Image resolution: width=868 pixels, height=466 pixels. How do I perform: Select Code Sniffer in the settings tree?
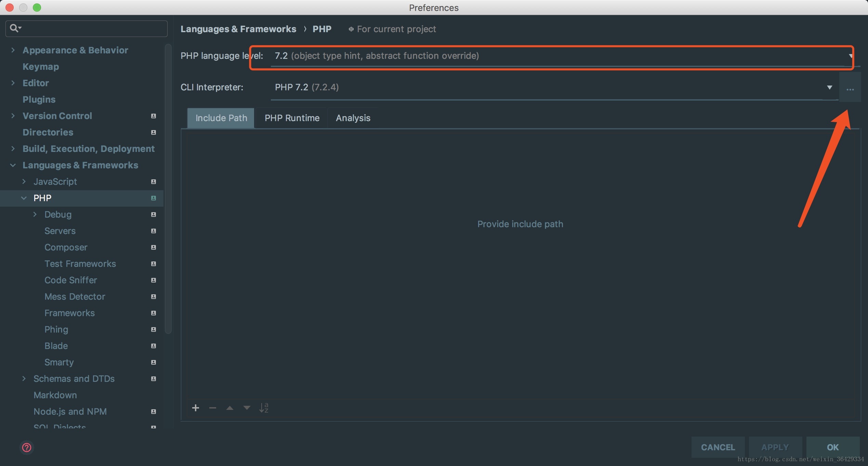tap(70, 280)
